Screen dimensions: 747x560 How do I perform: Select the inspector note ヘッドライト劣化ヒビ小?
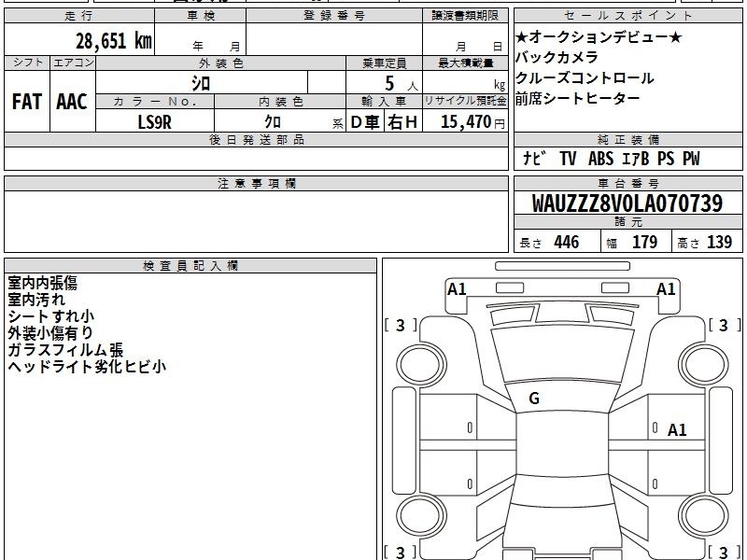pos(87,367)
